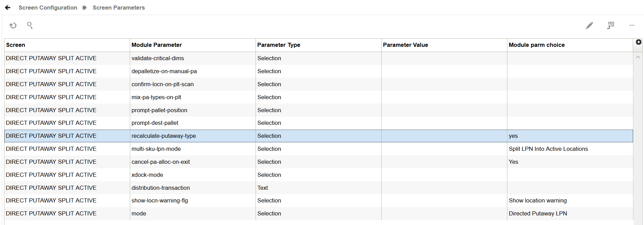Click the 'Directed Putaway LPN' cell
The height and width of the screenshot is (225, 644).
coord(570,213)
